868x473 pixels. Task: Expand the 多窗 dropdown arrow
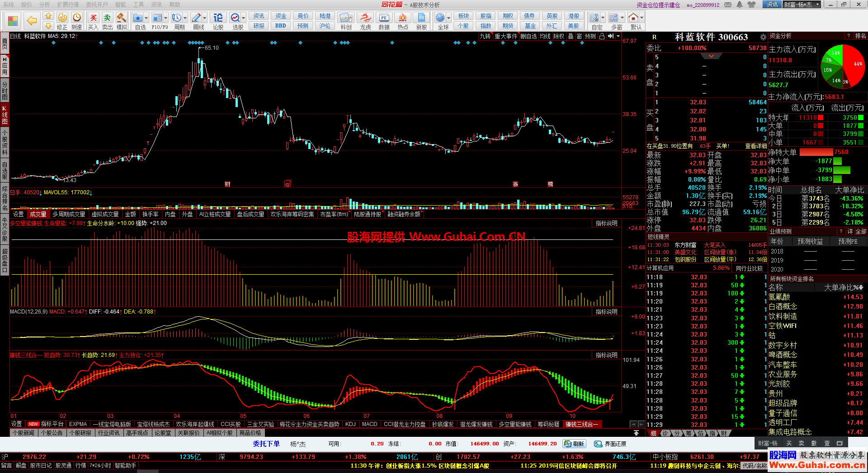(623, 18)
